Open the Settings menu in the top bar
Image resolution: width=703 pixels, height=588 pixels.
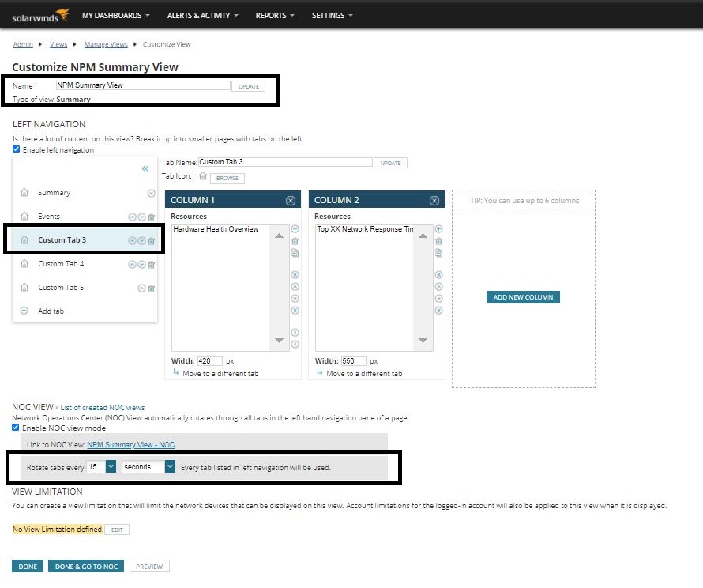[332, 14]
